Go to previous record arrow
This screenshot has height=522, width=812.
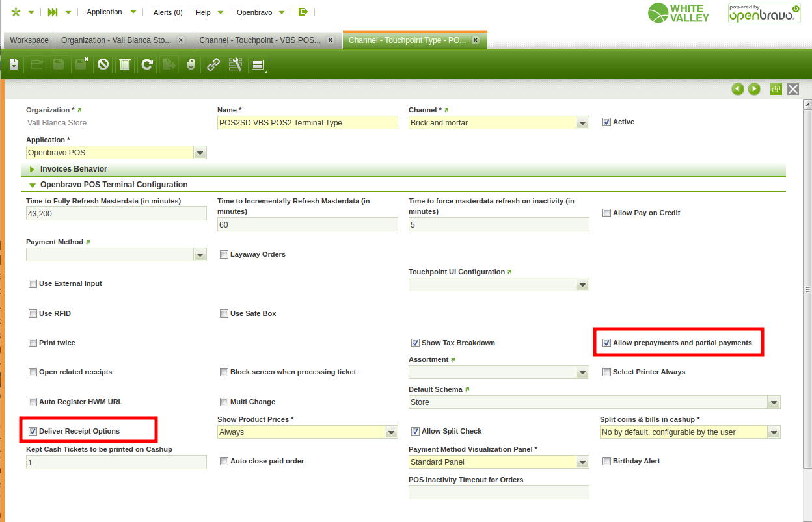click(737, 89)
